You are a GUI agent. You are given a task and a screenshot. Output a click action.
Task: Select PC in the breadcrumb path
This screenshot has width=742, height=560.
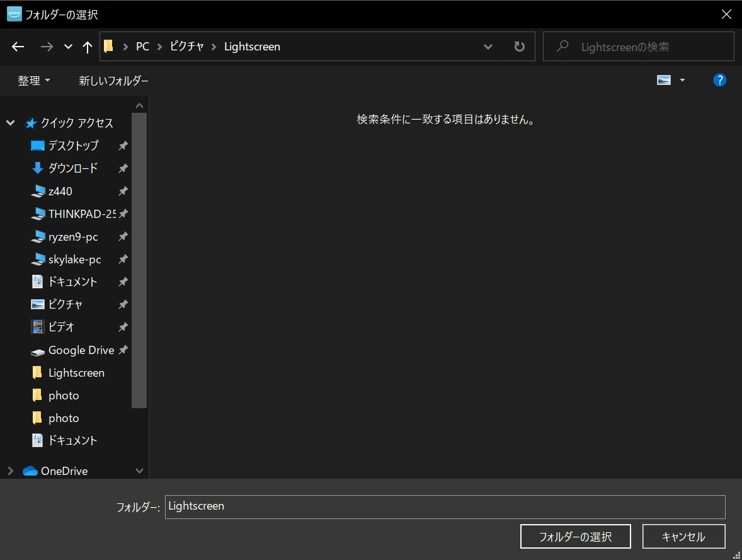[142, 47]
